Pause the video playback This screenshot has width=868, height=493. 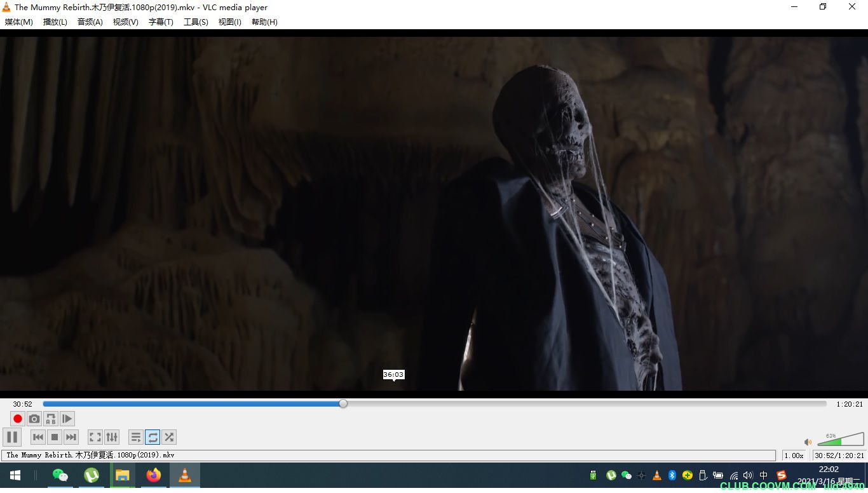(x=12, y=437)
